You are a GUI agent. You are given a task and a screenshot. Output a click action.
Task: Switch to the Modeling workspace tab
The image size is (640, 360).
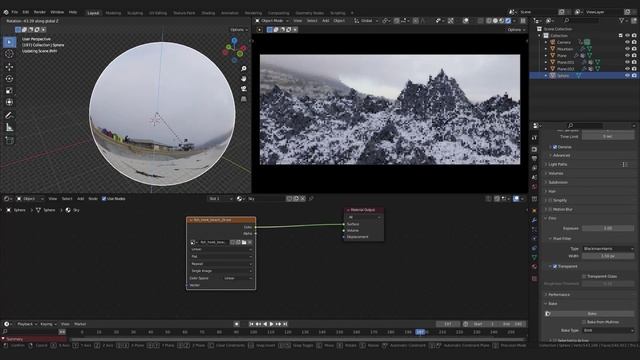click(x=113, y=13)
